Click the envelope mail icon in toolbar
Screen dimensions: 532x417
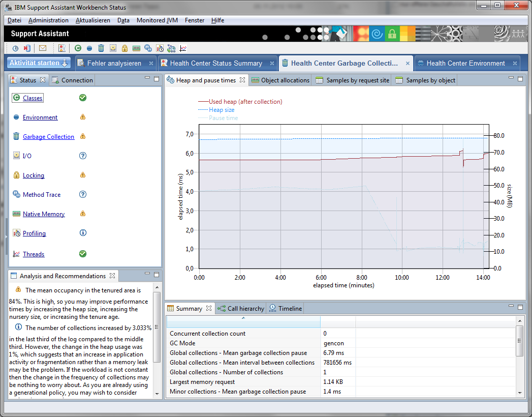point(43,48)
